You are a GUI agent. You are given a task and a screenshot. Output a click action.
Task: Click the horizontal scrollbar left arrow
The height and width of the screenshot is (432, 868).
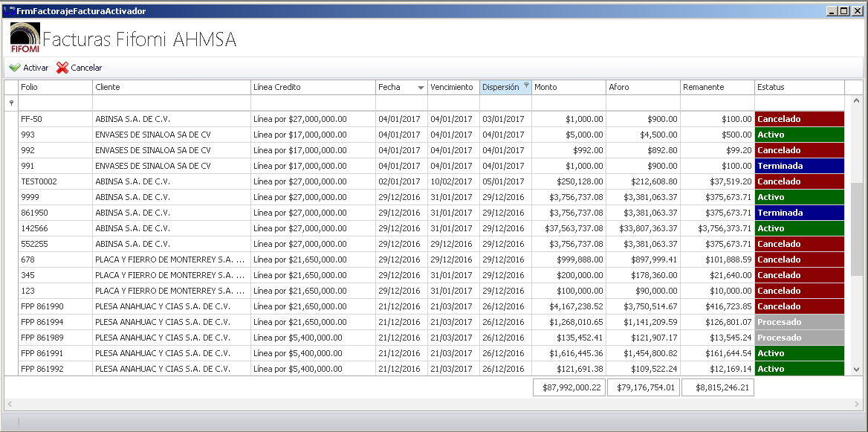10,404
